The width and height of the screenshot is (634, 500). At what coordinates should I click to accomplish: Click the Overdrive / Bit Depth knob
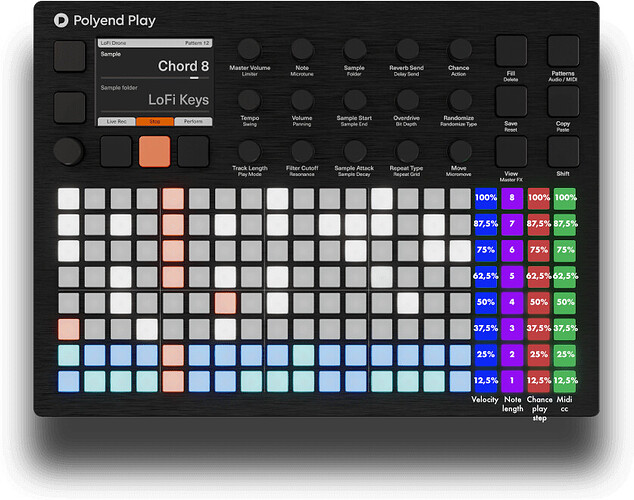point(407,100)
